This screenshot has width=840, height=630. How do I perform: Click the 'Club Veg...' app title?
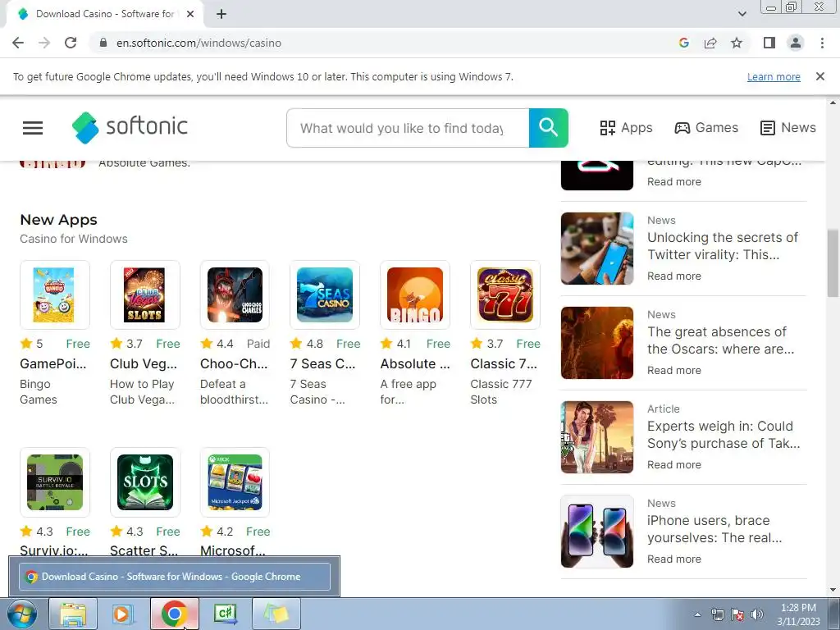point(143,363)
